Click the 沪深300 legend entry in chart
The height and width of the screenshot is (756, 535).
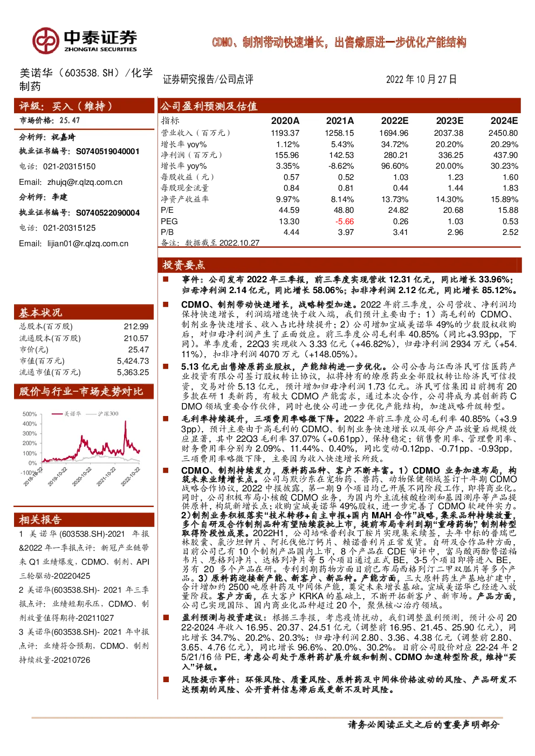tap(102, 414)
